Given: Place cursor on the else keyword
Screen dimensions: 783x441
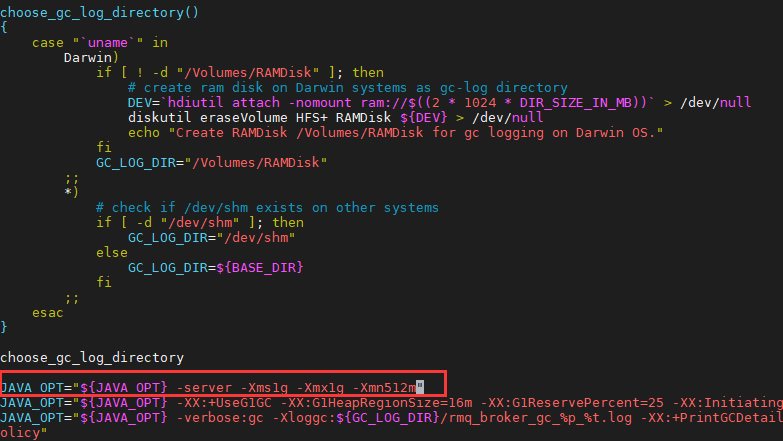Looking at the screenshot, I should [x=112, y=253].
